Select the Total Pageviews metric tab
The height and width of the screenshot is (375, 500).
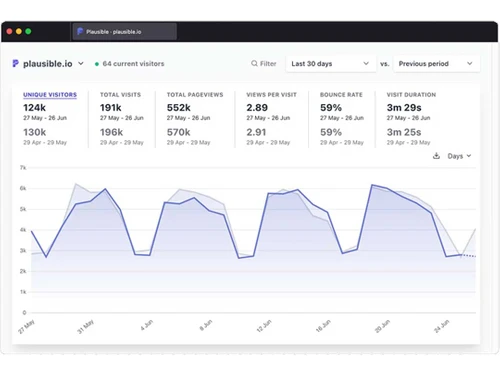195,95
